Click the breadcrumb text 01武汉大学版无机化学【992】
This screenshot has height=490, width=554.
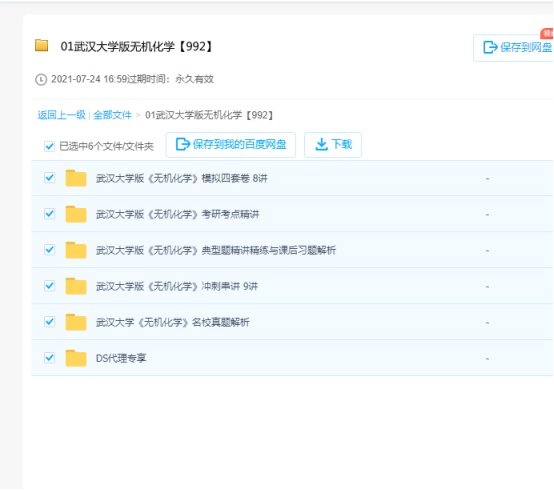[x=209, y=115]
